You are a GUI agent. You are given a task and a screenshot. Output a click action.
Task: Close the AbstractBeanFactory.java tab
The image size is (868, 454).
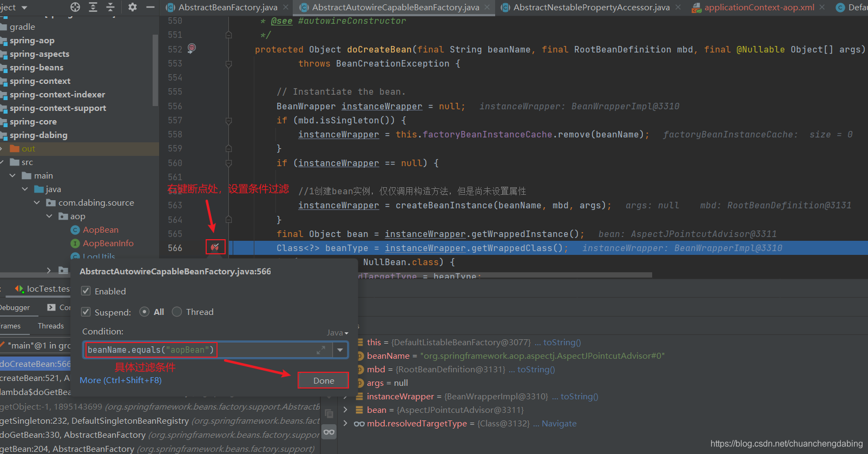click(285, 7)
